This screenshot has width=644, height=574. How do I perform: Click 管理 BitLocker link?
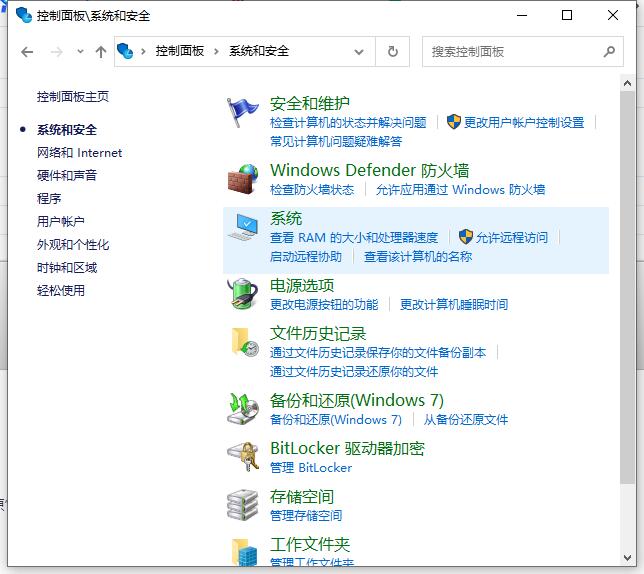311,467
